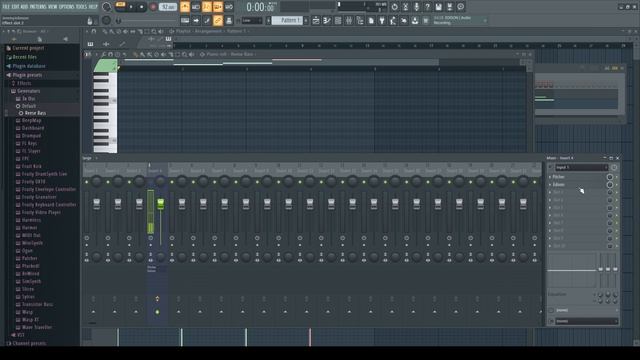Open the Playlist view icon
This screenshot has width=640, height=360.
coord(316,20)
